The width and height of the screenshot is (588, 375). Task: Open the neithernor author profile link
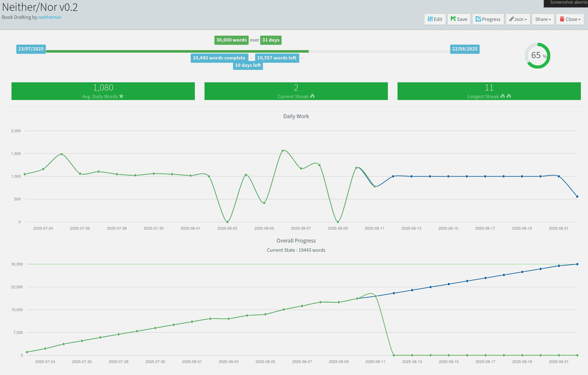[50, 17]
